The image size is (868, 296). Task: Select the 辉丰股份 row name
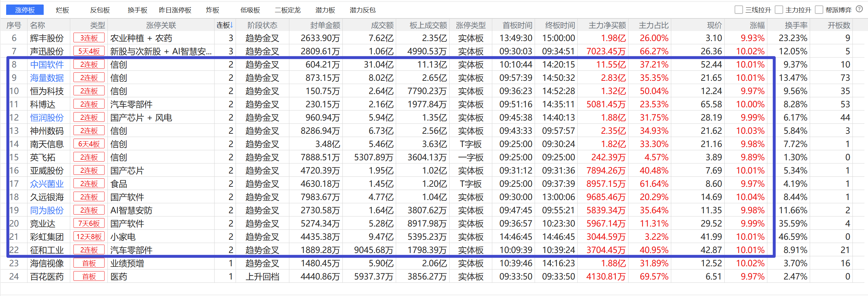tap(47, 38)
